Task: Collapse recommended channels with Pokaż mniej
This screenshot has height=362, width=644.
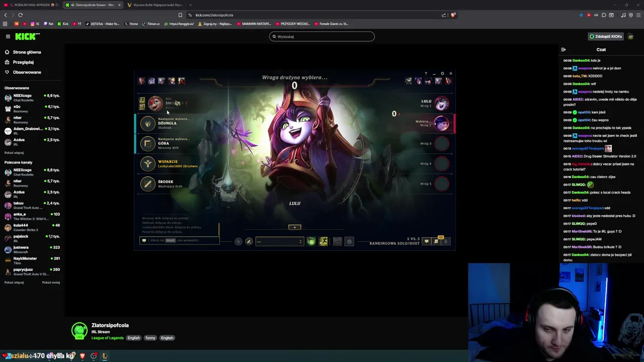Action: [x=51, y=282]
